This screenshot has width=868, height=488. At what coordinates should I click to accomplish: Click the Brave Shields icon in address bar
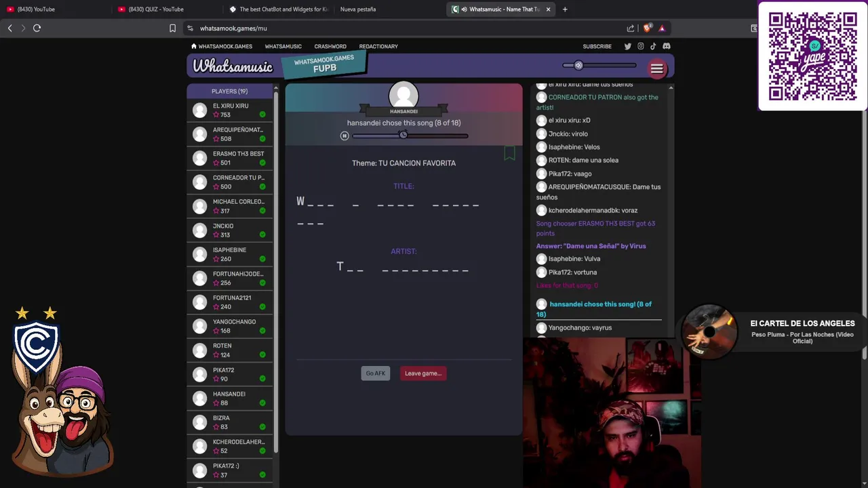[x=647, y=28]
